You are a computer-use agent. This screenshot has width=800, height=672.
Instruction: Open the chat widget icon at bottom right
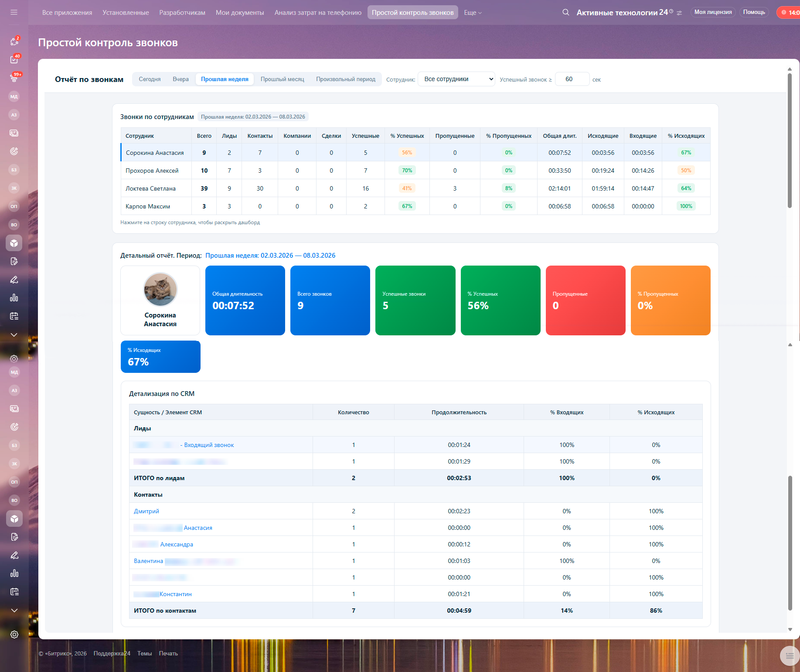click(789, 655)
